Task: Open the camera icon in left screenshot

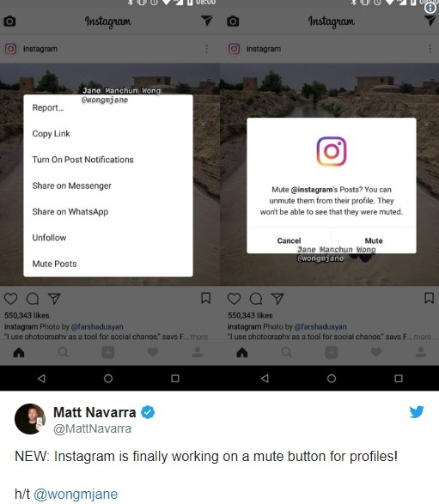Action: [9, 21]
